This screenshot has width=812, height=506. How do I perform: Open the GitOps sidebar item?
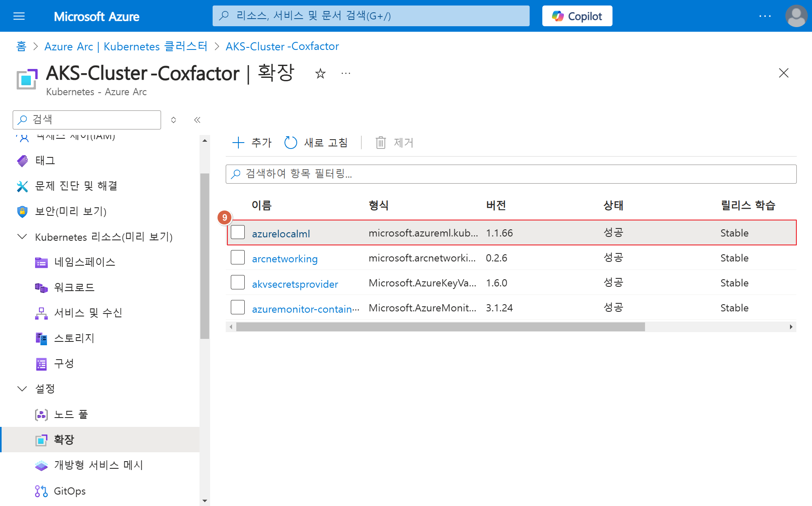(x=70, y=491)
